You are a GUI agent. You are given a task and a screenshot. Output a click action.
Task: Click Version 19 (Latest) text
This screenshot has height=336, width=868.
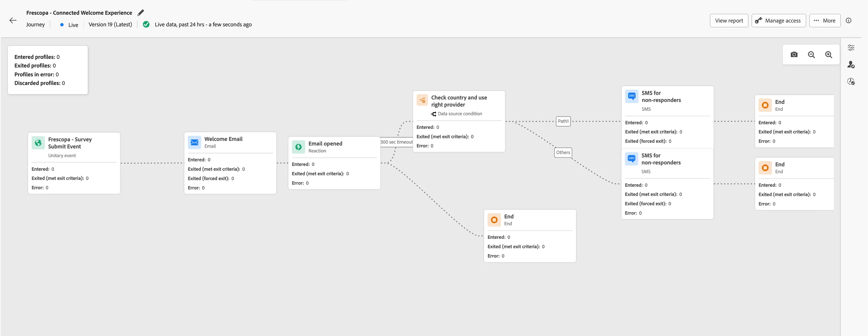click(110, 25)
